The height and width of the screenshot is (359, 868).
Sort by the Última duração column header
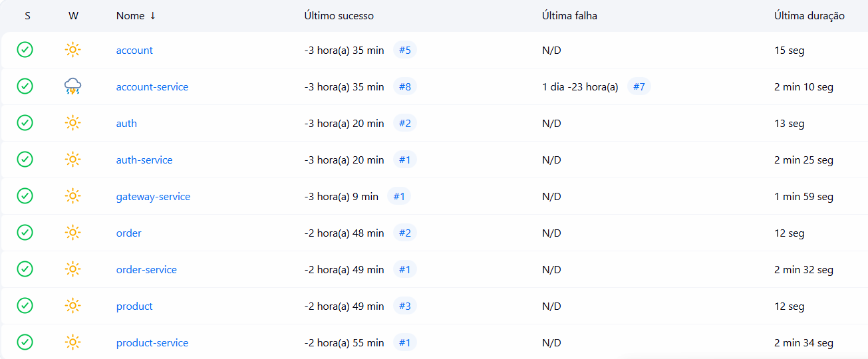point(809,16)
